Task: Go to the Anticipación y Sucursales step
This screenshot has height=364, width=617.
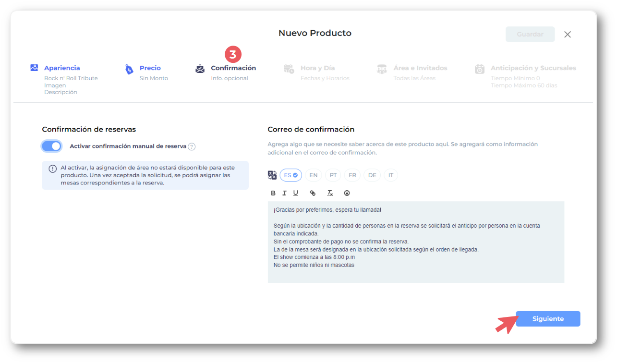Action: pos(533,68)
